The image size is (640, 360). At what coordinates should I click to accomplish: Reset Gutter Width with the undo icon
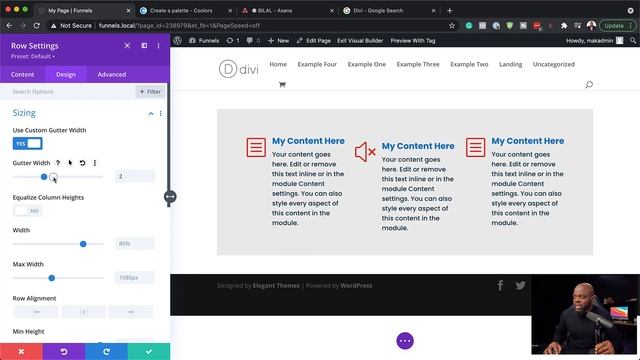click(82, 163)
